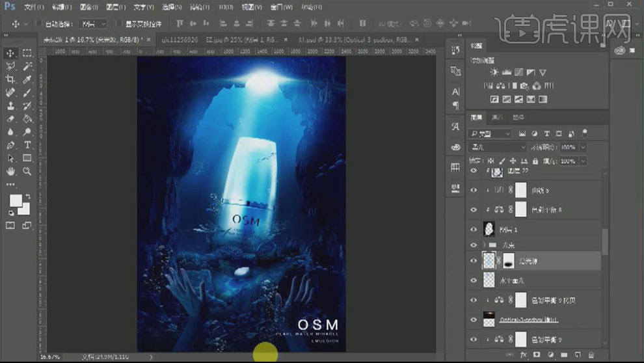
Task: Click the layers panel vertical scrollbar
Action: 605,241
